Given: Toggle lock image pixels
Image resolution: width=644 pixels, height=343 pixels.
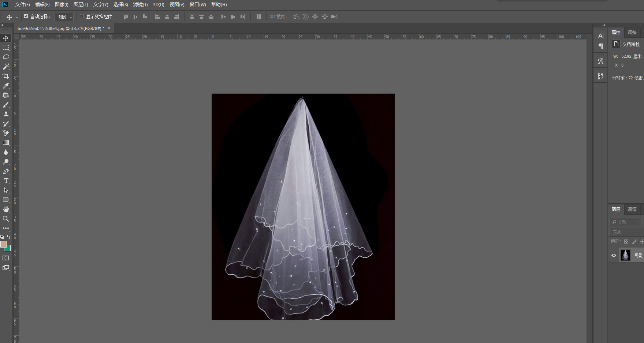Looking at the screenshot, I should pyautogui.click(x=634, y=242).
